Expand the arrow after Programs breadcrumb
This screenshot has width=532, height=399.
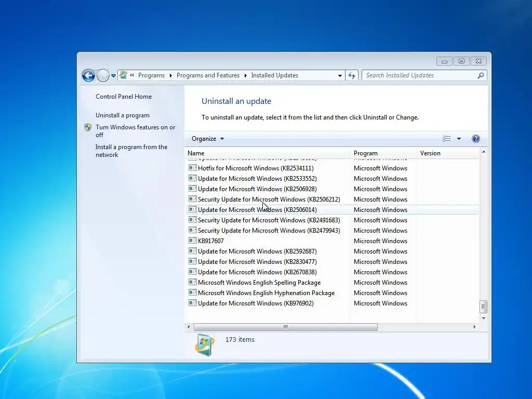[x=170, y=75]
